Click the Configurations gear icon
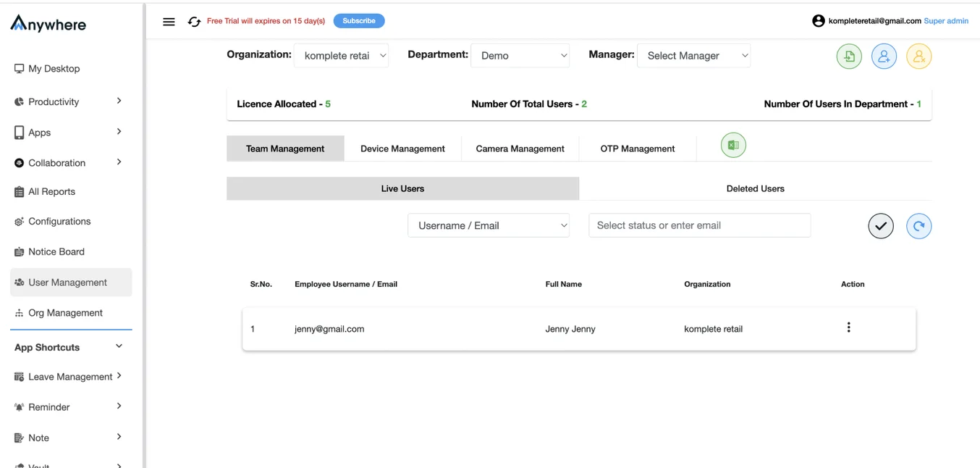This screenshot has width=980, height=468. coord(19,222)
